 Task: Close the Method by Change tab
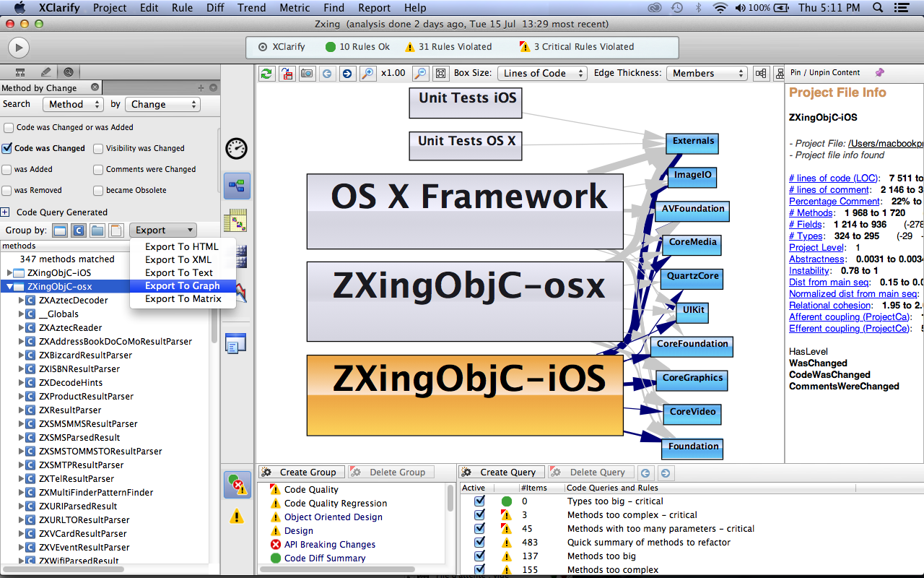pos(95,87)
